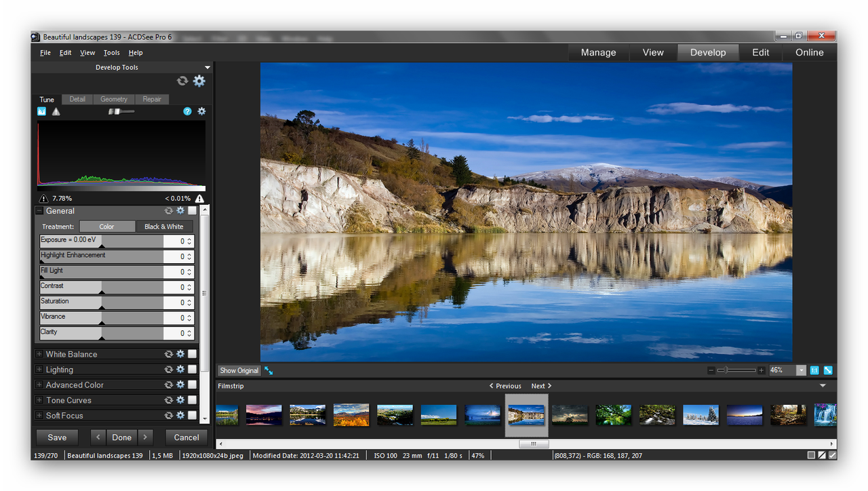Viewport: 868px width, 491px height.
Task: Open the General group gear menu
Action: (x=180, y=211)
